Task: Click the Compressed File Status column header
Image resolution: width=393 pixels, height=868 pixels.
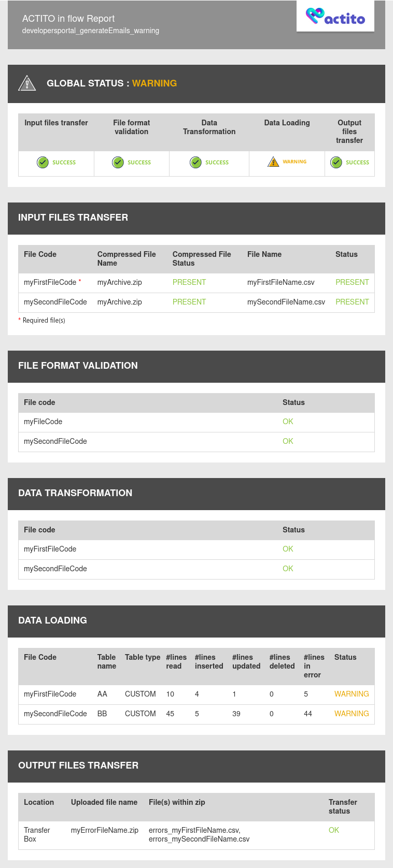Action: coord(202,258)
